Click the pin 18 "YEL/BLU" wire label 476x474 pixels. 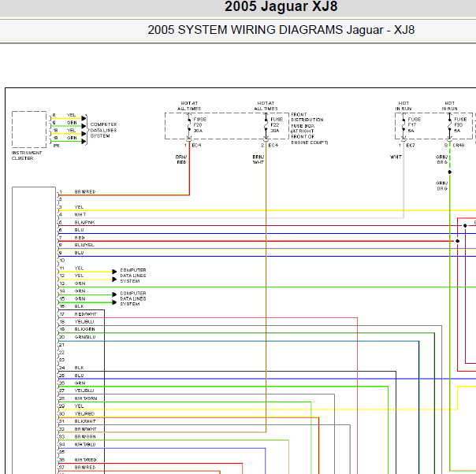coord(84,322)
